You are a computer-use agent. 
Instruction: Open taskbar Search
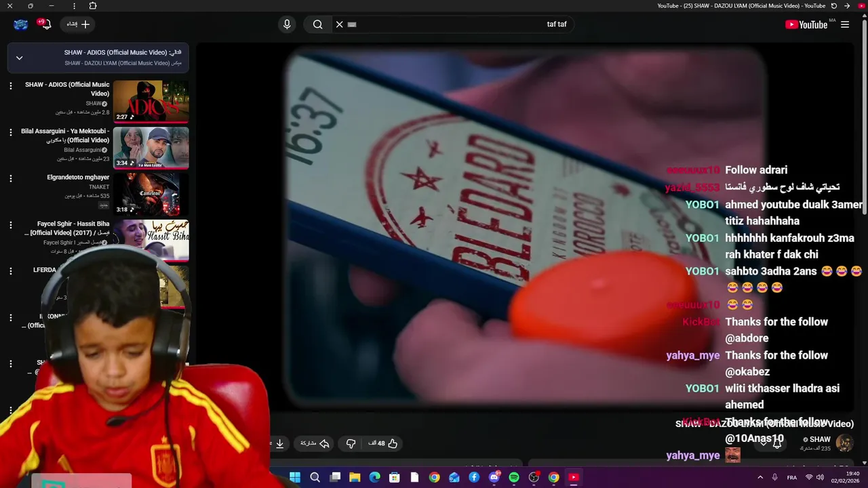point(315,477)
